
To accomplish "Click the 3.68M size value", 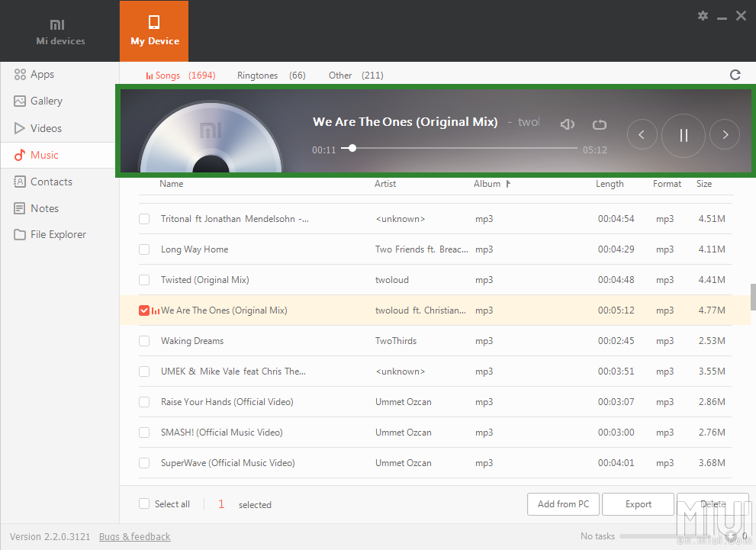I will pos(712,463).
